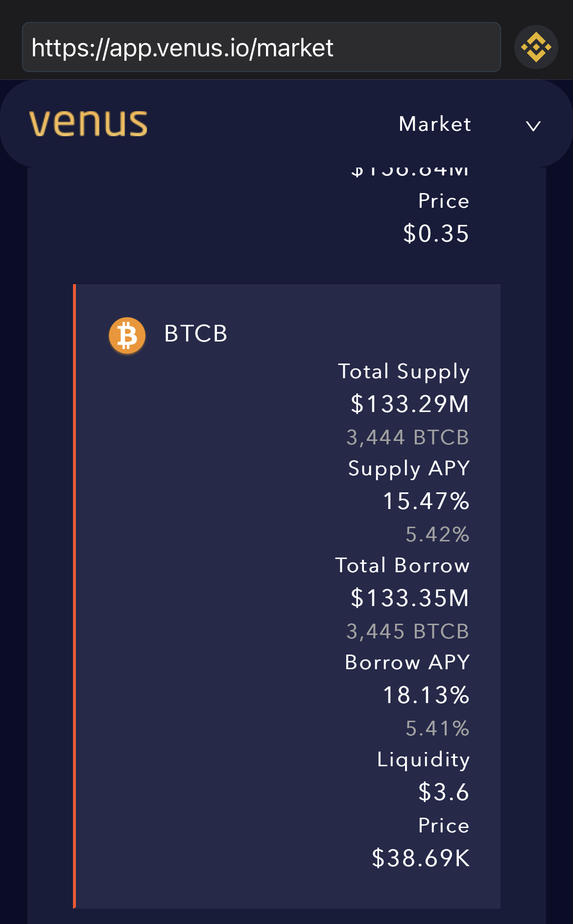Select the 3,445 BTCB borrow amount
This screenshot has height=924, width=573.
407,631
